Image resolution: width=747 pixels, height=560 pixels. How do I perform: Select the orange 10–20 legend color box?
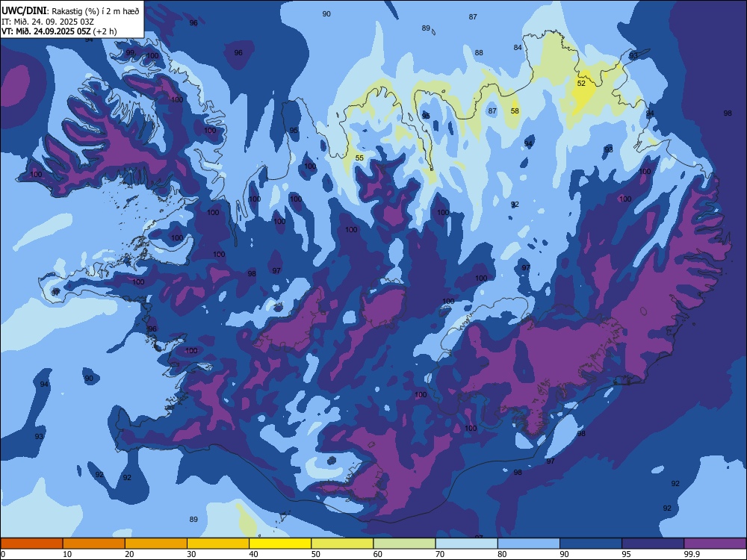click(x=94, y=544)
